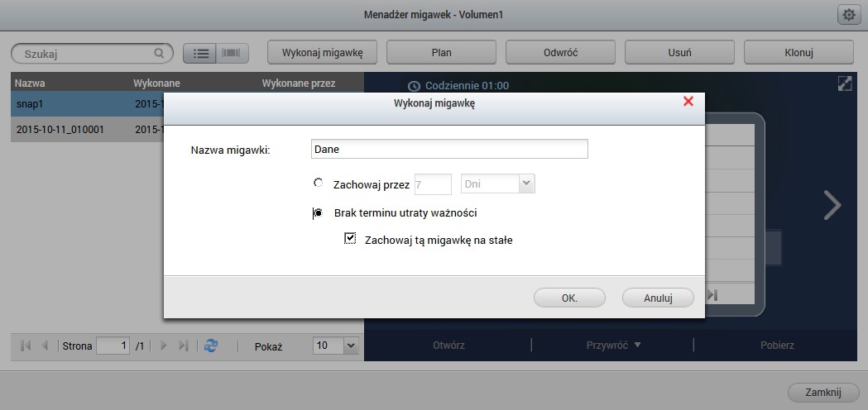Refresh the snapshot list
The height and width of the screenshot is (410, 868).
(x=211, y=346)
